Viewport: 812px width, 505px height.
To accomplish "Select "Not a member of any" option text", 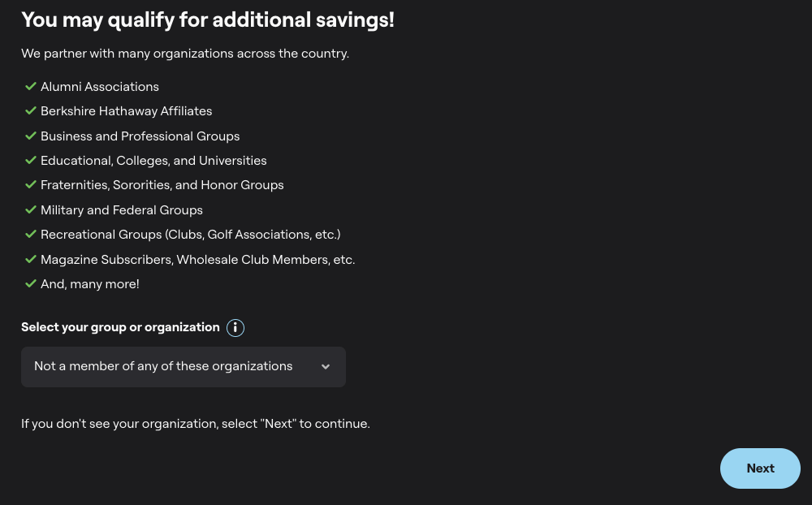I will click(x=163, y=366).
